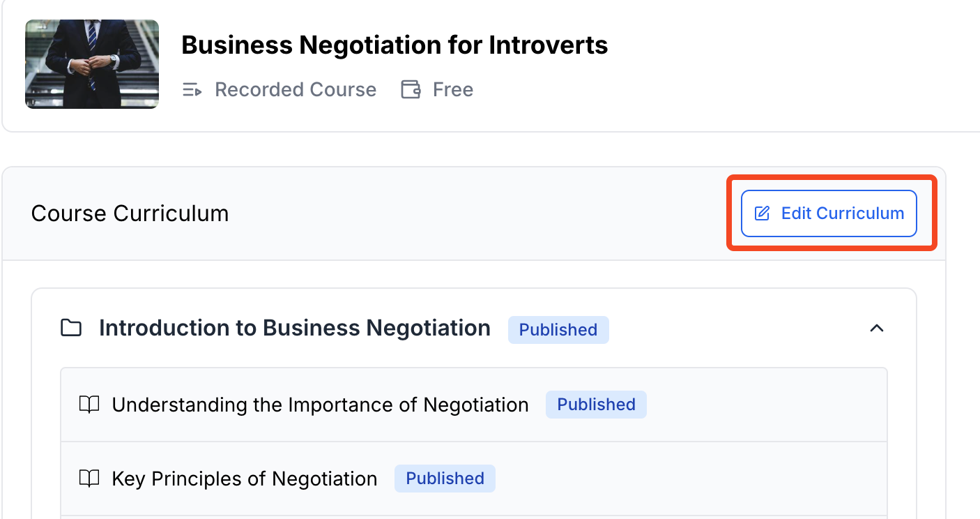Click Published badge on the Introduction section

(558, 330)
